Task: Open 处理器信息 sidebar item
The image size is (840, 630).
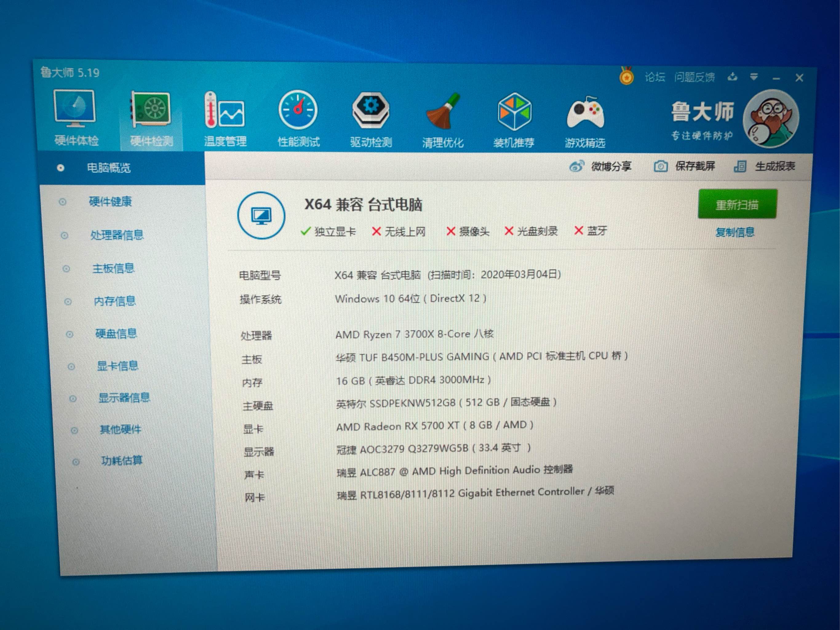Action: (x=117, y=235)
